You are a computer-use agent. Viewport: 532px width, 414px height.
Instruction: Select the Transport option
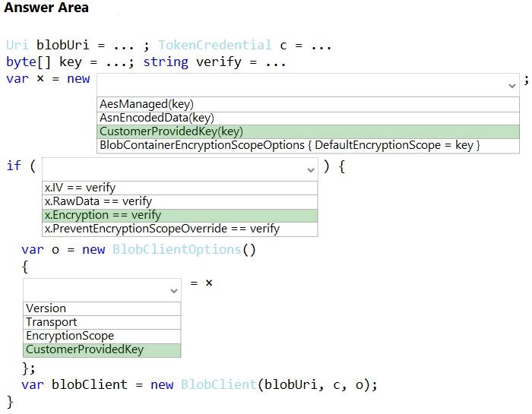(51, 322)
